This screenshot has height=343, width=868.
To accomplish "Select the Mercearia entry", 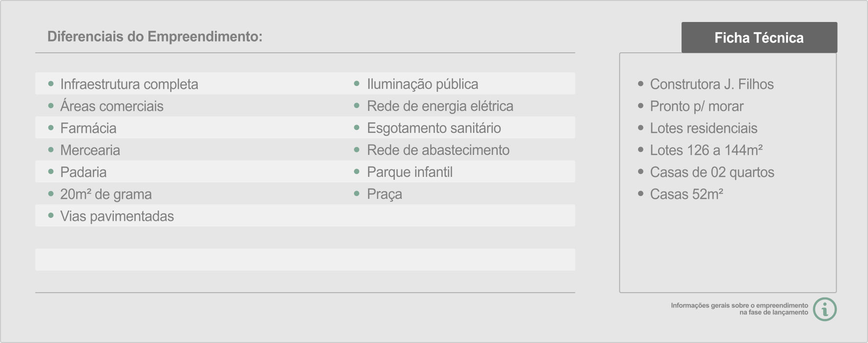I will (90, 150).
